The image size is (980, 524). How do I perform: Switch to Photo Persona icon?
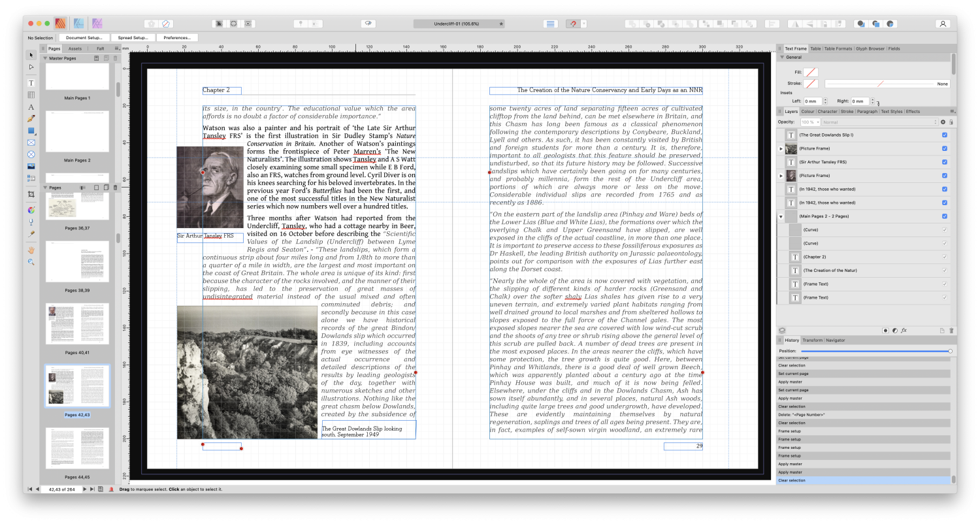[x=97, y=24]
